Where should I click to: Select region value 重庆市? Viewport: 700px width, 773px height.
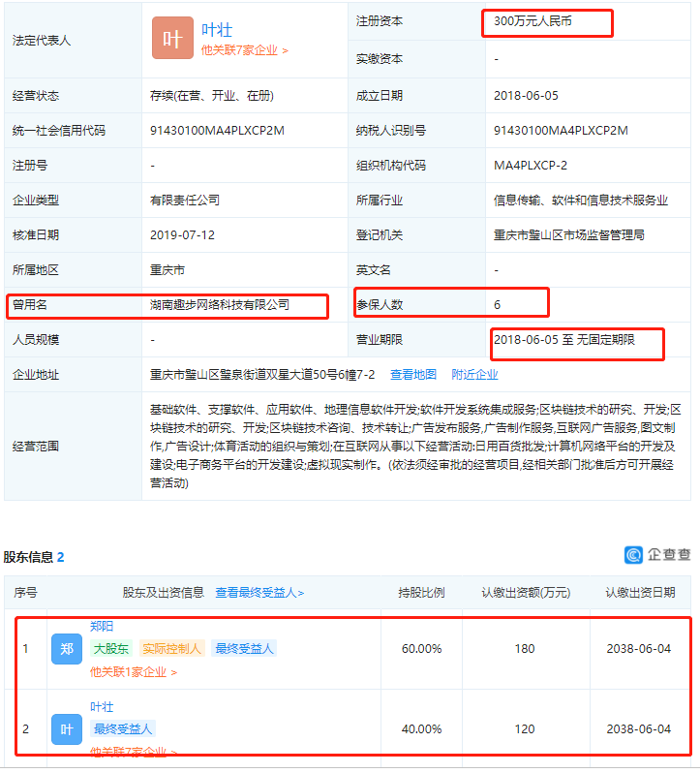click(x=167, y=270)
